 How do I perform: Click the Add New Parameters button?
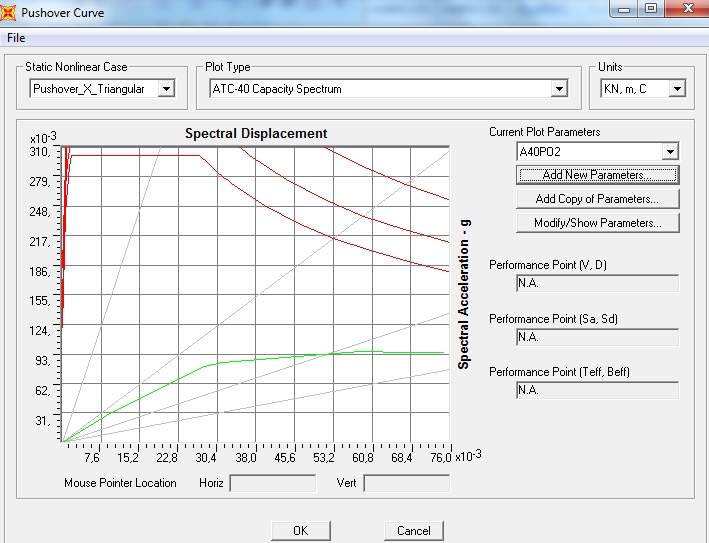click(597, 175)
